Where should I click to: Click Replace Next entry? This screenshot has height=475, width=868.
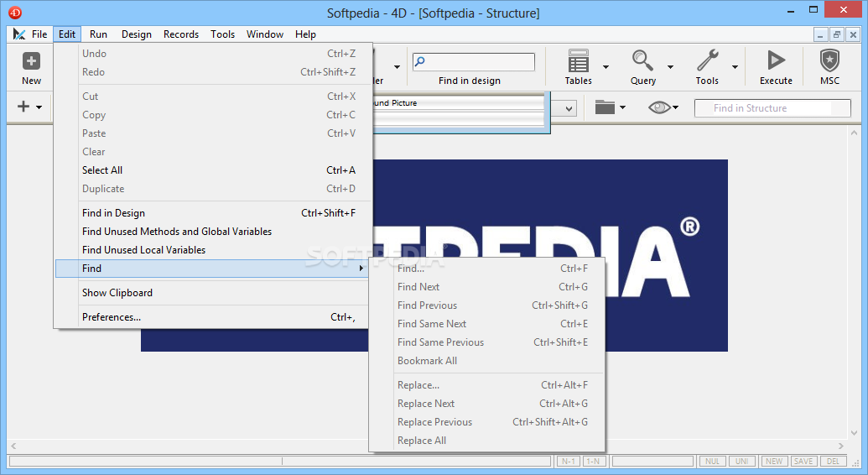click(x=487, y=404)
